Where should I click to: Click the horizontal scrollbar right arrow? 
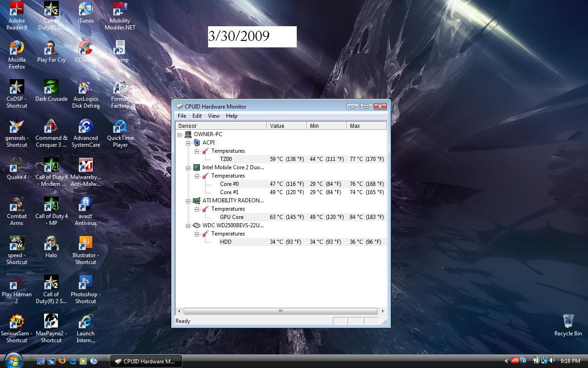(383, 311)
